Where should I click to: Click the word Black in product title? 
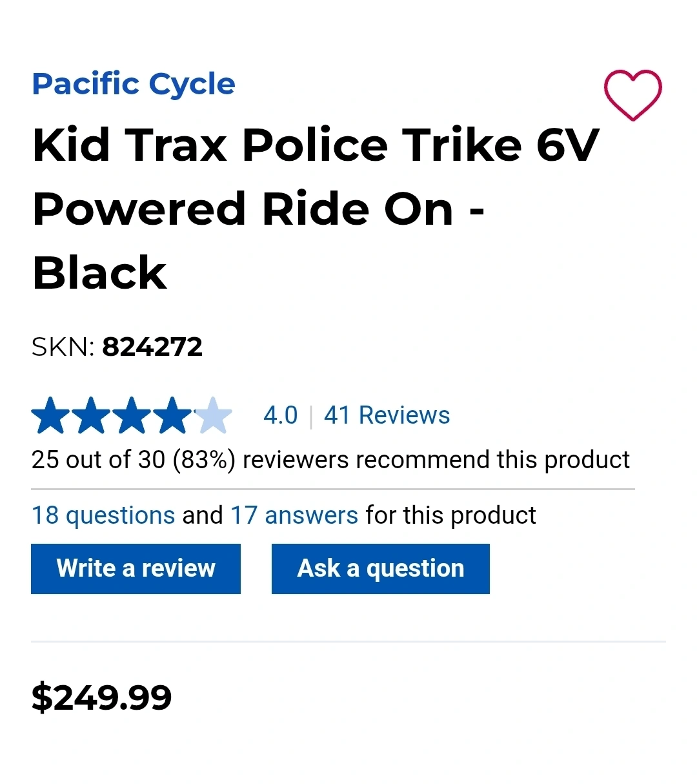click(x=99, y=273)
